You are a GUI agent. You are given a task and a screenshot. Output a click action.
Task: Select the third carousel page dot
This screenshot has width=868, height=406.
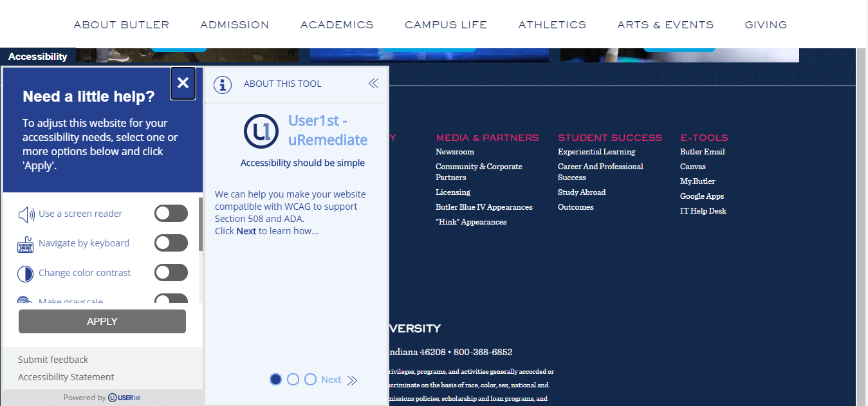point(310,380)
